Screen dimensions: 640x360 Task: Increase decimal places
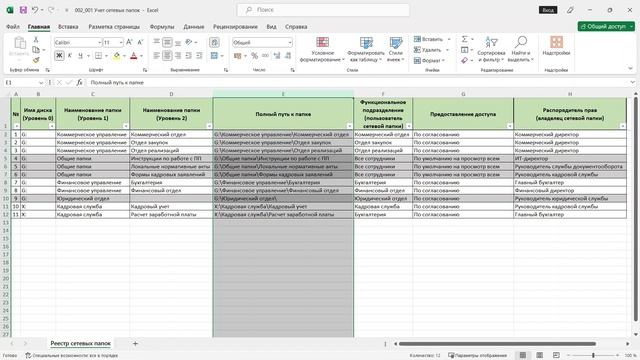(277, 56)
